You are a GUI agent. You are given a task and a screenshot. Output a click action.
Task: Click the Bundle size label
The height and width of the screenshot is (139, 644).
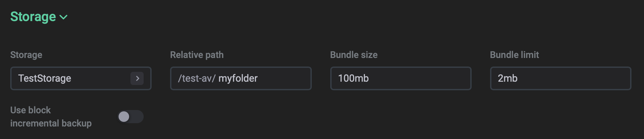(x=354, y=55)
